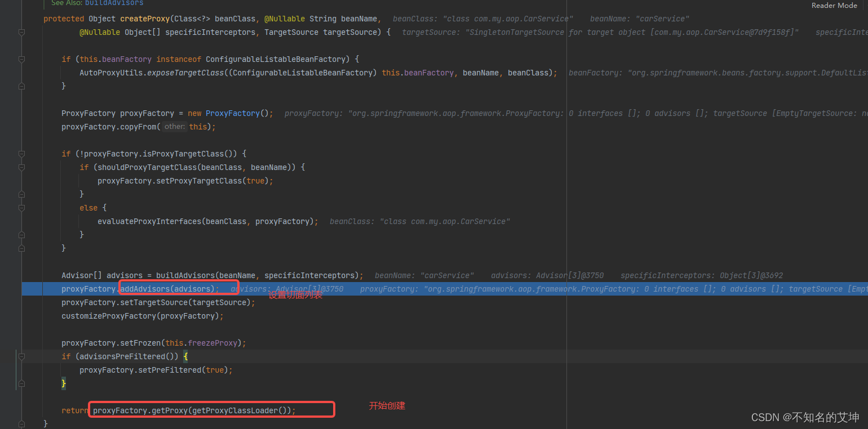Click the 'freezeProxy' field reference

tap(212, 343)
